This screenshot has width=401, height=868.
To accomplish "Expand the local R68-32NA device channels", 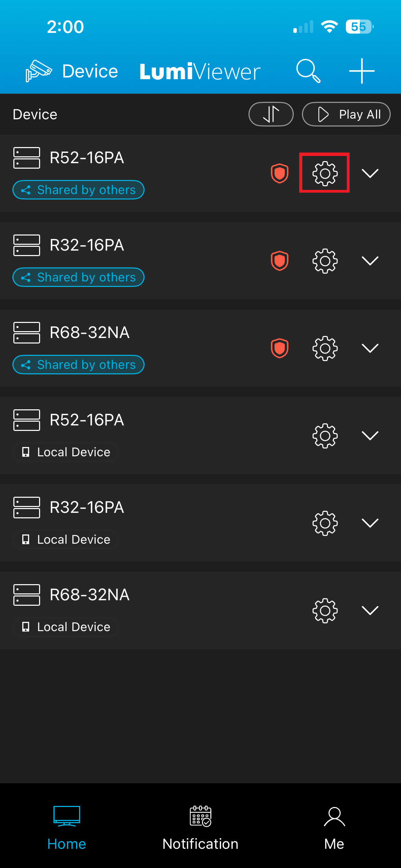I will tap(370, 611).
